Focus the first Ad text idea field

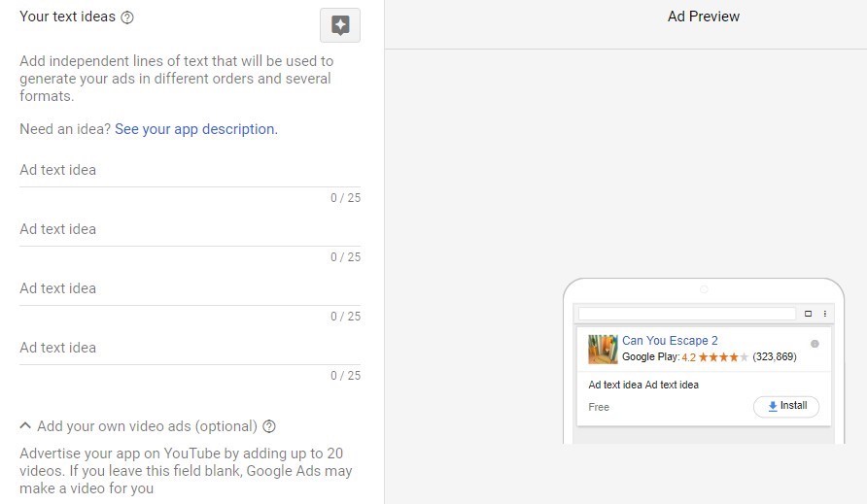(190, 170)
